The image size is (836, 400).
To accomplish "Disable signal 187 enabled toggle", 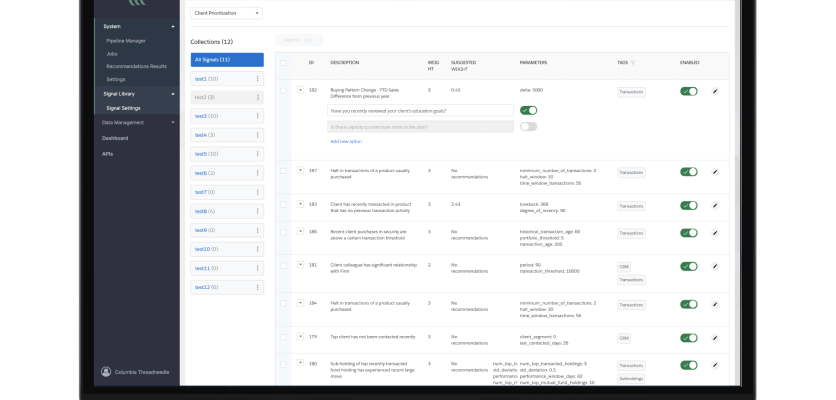I will pos(689,172).
